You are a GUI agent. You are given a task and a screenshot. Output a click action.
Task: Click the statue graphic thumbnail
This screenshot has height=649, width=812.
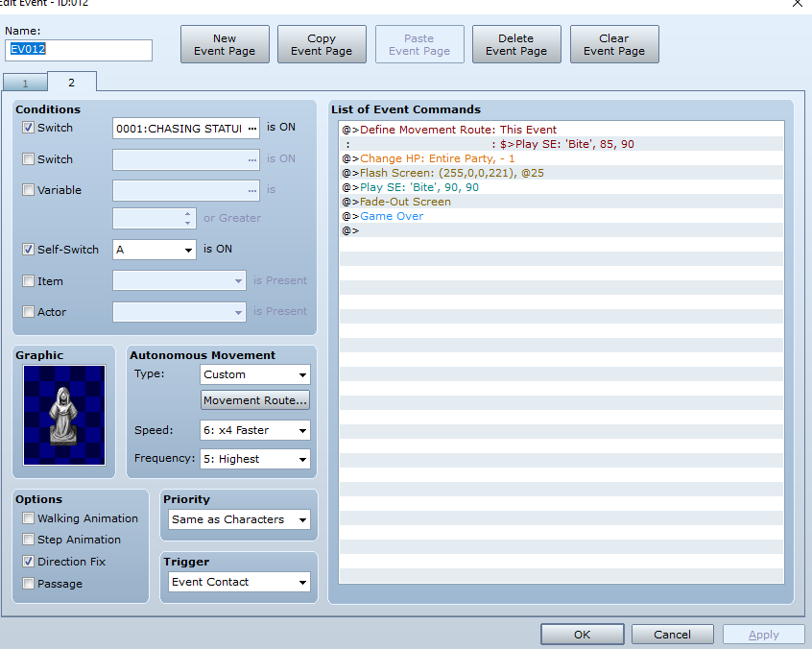(64, 415)
